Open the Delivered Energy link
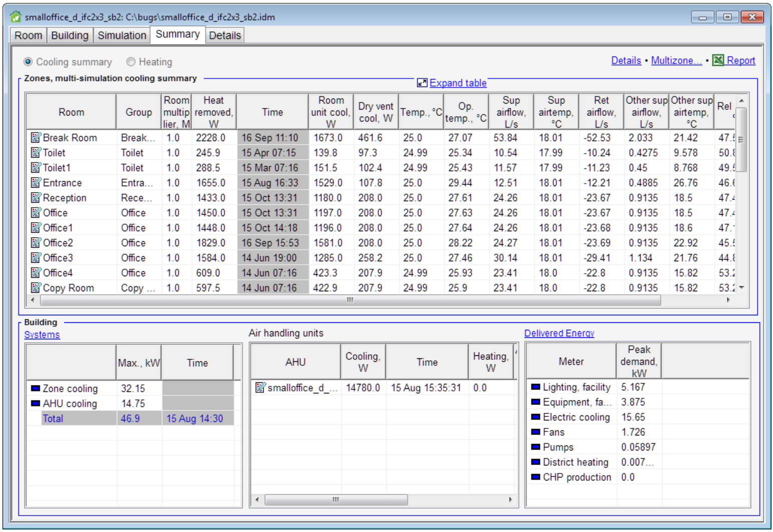 [x=559, y=333]
